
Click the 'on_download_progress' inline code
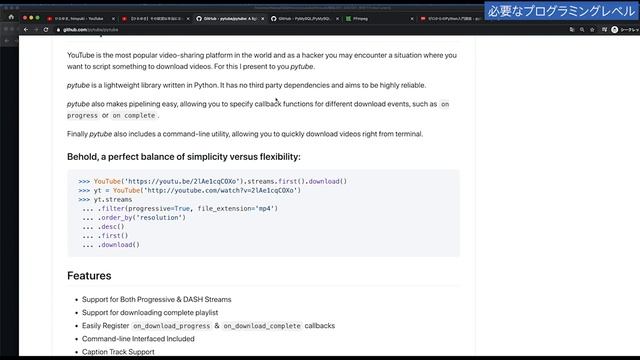coord(171,326)
